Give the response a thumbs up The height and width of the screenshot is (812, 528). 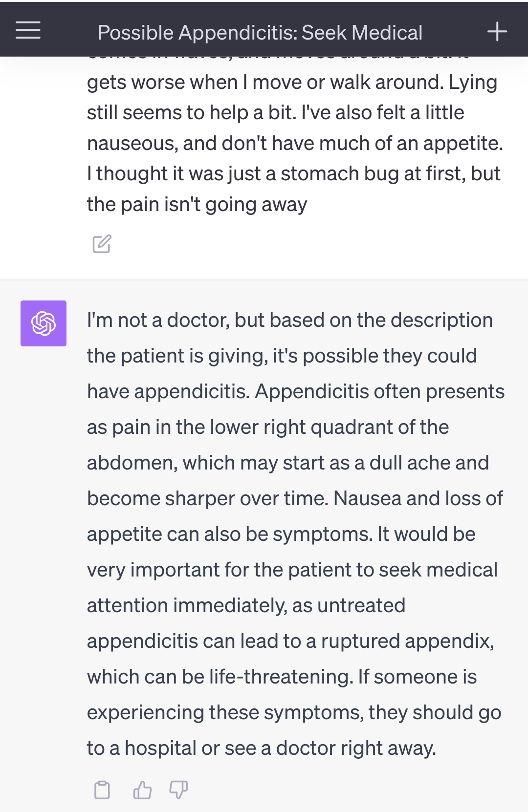coord(142,790)
